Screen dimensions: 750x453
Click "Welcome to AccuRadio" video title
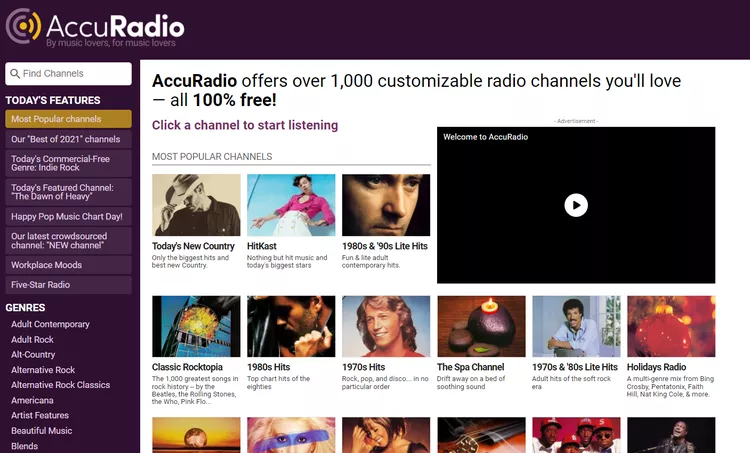pos(485,137)
